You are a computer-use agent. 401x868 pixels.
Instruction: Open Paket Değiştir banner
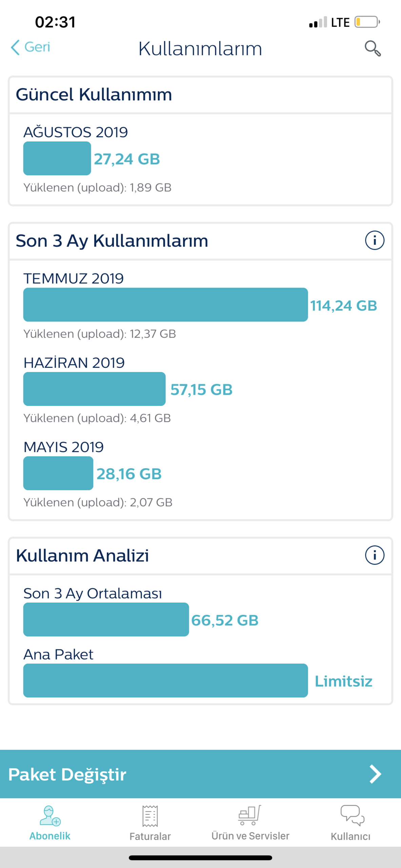click(200, 774)
